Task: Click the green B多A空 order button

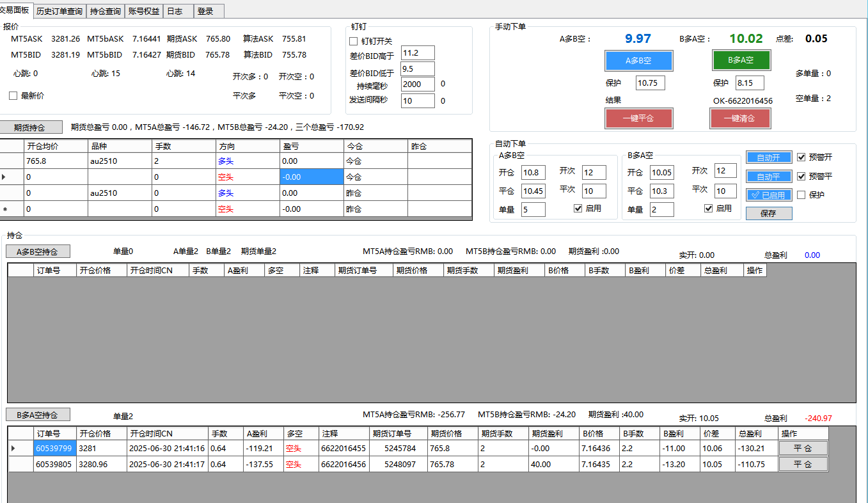Action: pos(741,60)
